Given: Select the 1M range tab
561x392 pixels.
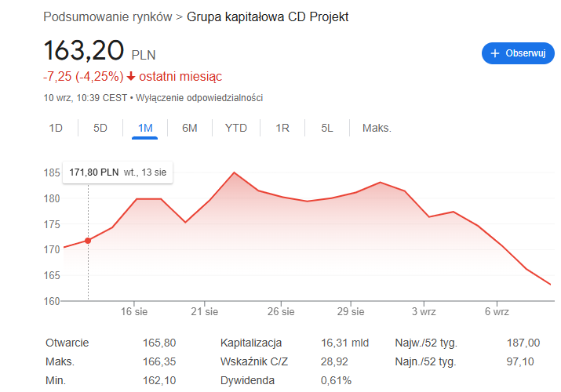Looking at the screenshot, I should (145, 128).
